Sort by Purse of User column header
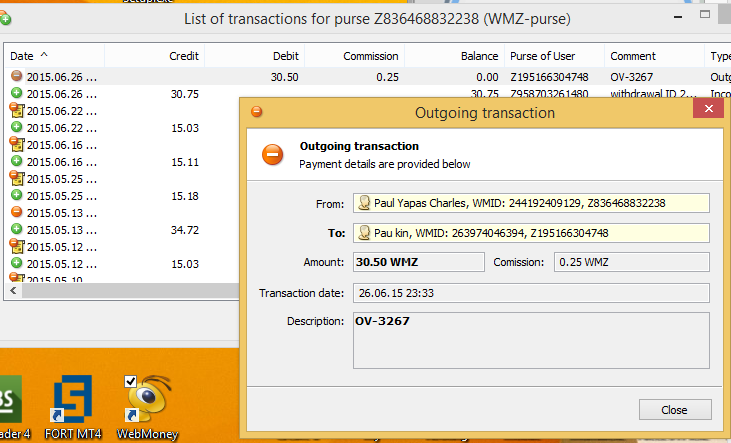Image resolution: width=731 pixels, height=443 pixels. [555, 56]
